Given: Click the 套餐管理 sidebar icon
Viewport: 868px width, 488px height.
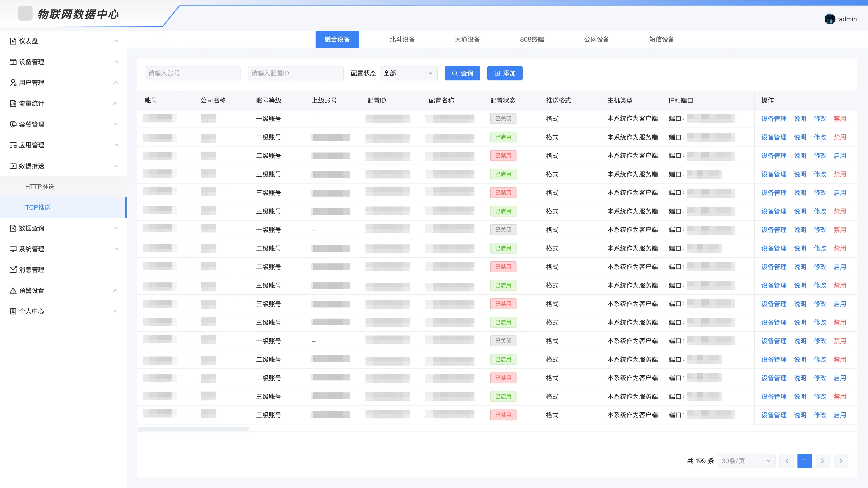Looking at the screenshot, I should pyautogui.click(x=13, y=124).
